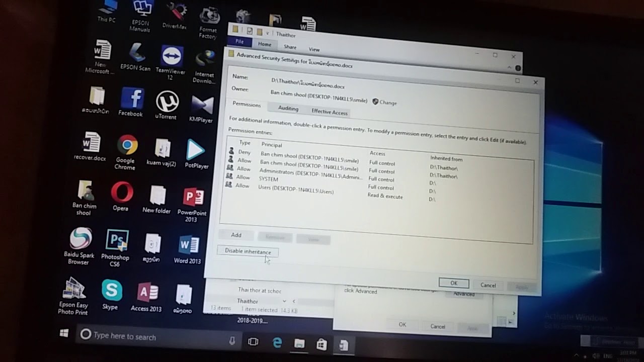Switch to the Permissions tab
644x362 pixels.
(x=247, y=105)
